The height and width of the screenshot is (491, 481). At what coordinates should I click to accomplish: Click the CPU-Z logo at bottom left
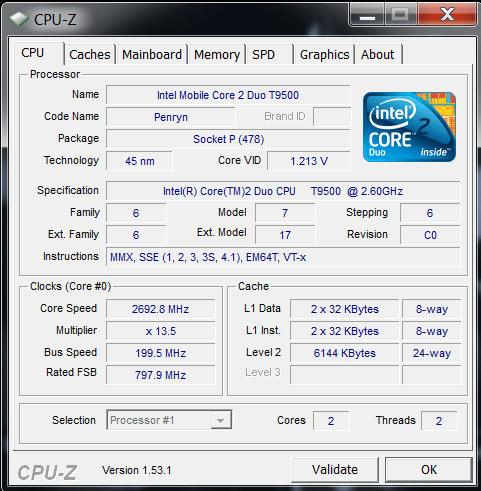point(47,472)
